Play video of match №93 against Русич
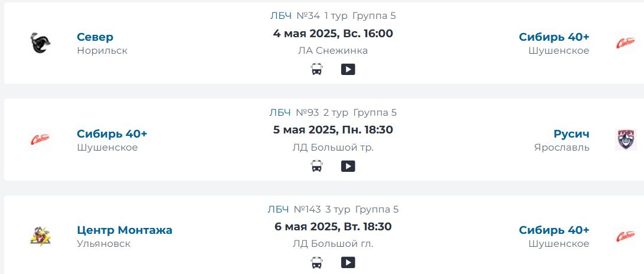Viewport: 644px width, 274px height. [348, 166]
